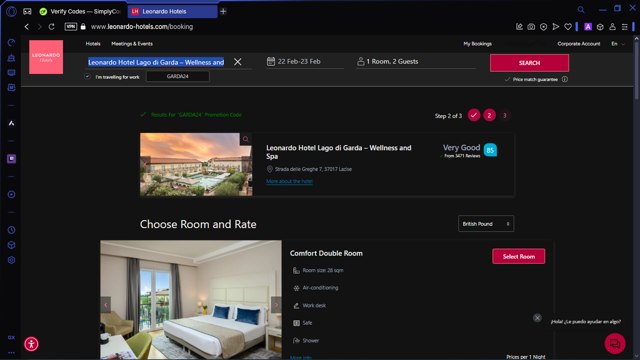
Task: Select the Comfort Double Room
Action: (518, 256)
